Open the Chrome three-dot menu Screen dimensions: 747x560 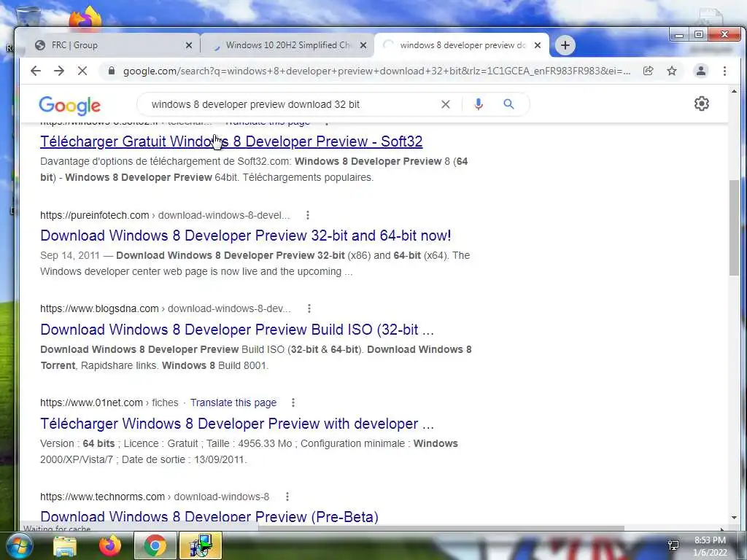tap(724, 71)
